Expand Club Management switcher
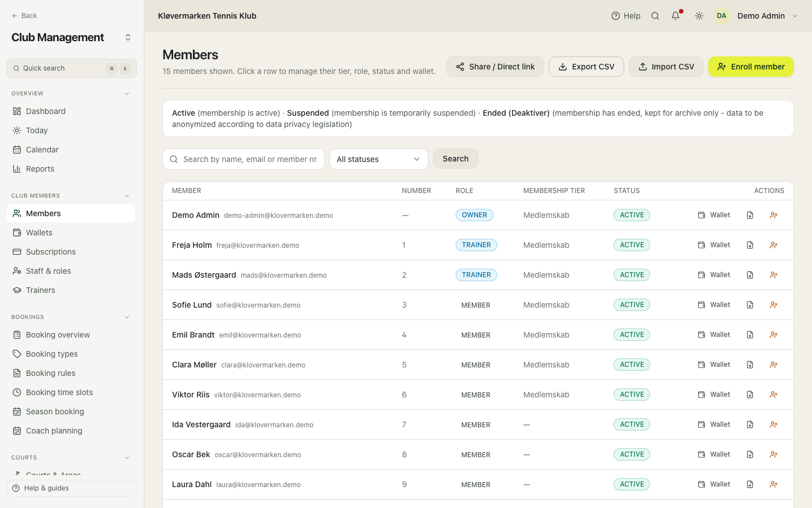The image size is (812, 508). tap(128, 37)
